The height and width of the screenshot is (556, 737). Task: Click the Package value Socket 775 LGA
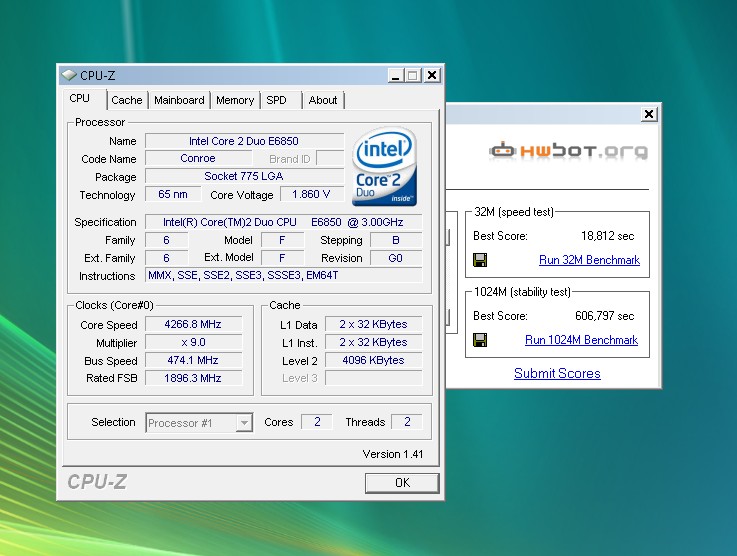click(x=244, y=176)
